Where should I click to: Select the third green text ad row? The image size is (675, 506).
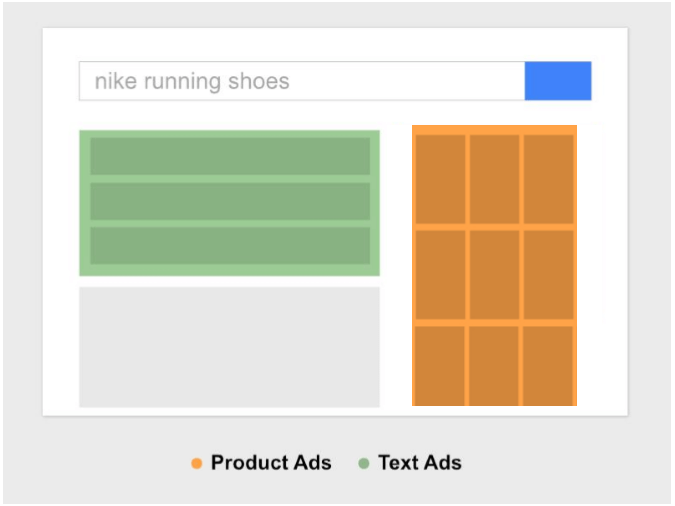(230, 246)
